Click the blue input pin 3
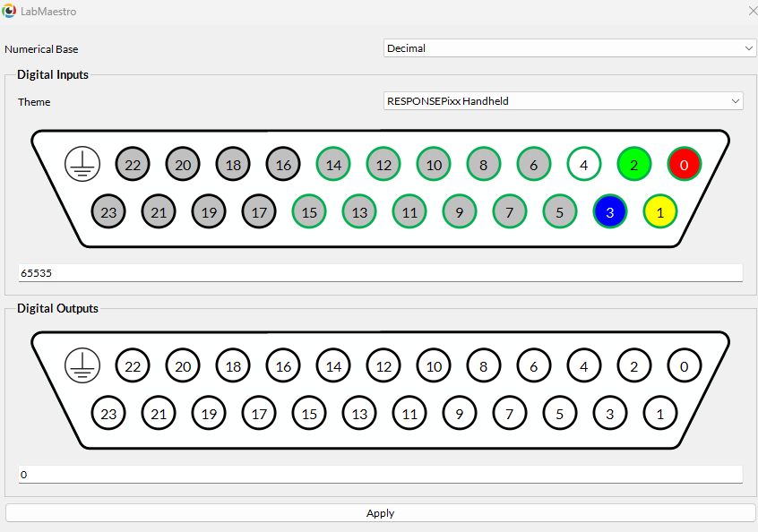 pos(610,212)
